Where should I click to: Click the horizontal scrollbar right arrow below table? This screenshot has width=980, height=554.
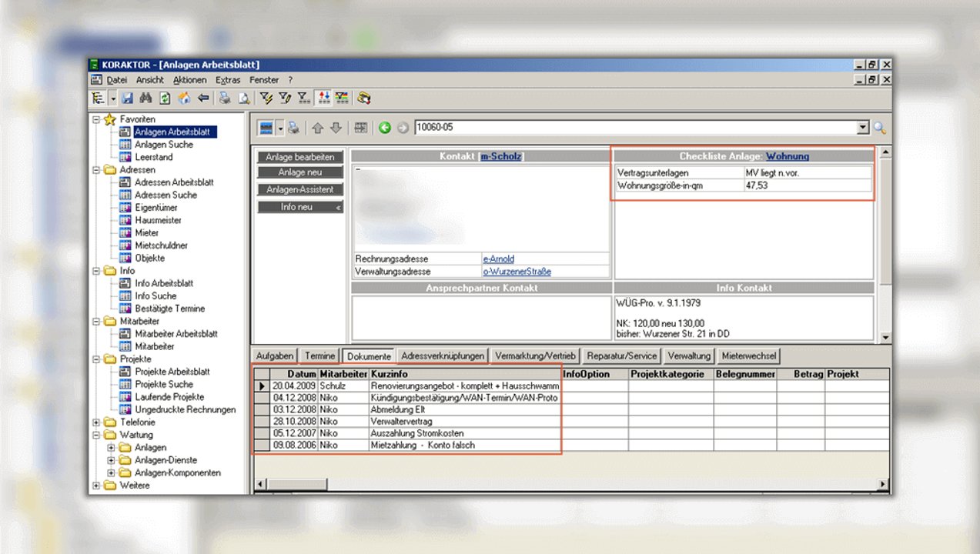tap(882, 484)
